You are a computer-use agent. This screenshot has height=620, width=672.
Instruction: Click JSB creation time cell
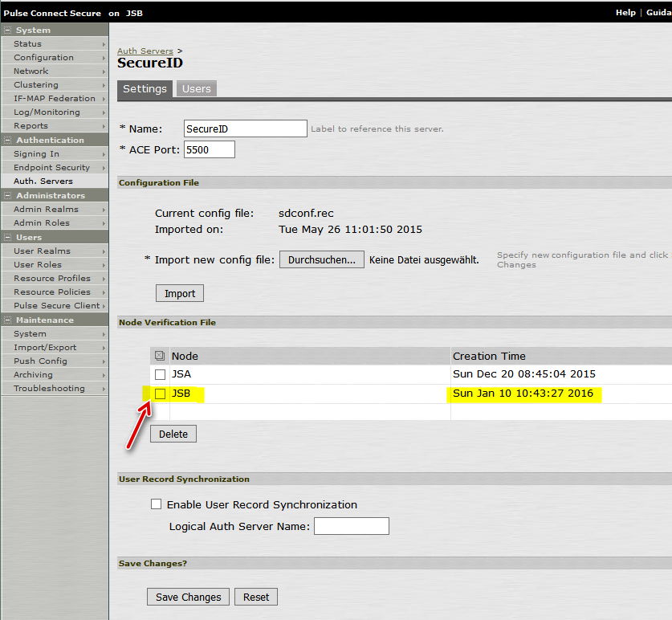pyautogui.click(x=523, y=394)
